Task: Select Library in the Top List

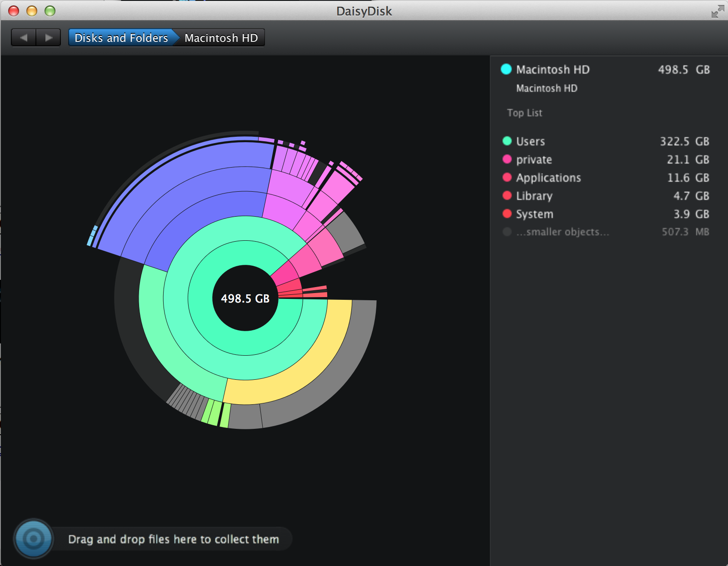Action: tap(606, 196)
